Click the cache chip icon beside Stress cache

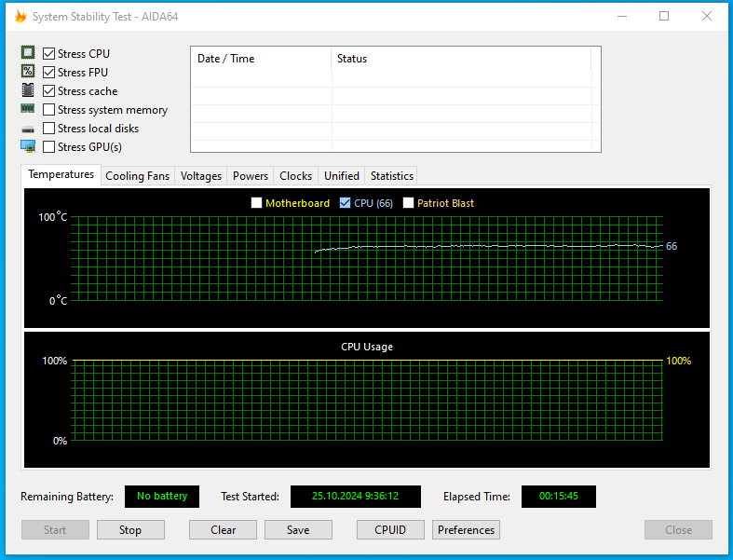tap(28, 89)
